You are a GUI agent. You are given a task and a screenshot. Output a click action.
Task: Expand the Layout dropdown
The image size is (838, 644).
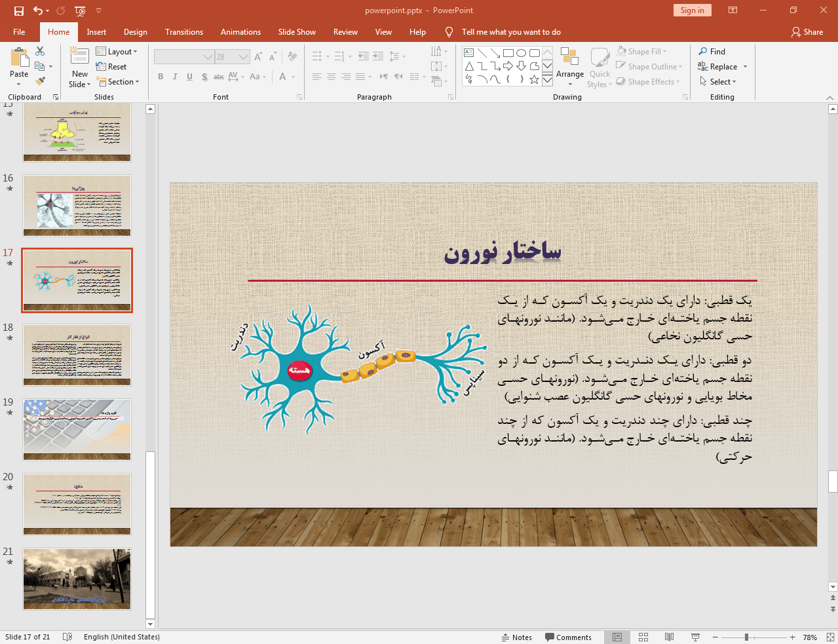tap(118, 51)
